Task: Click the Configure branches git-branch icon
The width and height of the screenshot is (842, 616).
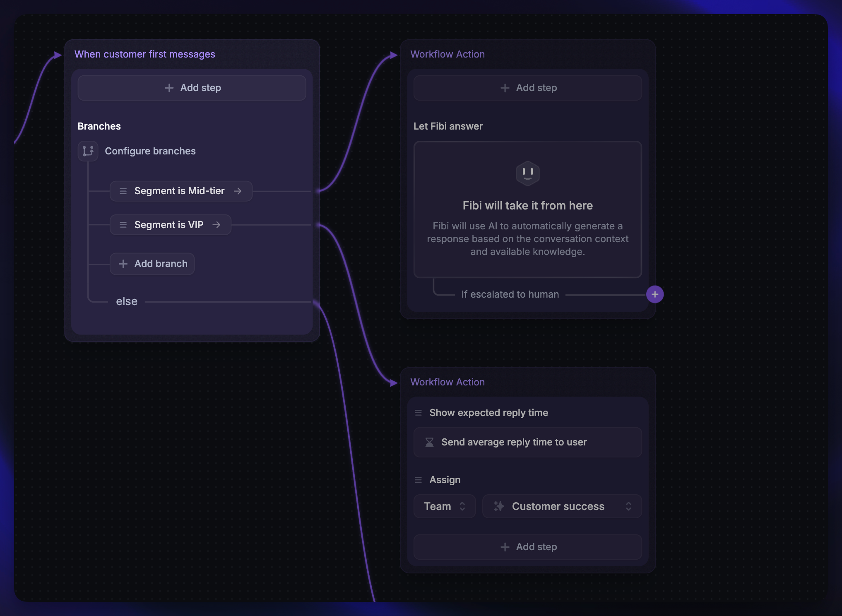Action: tap(88, 151)
